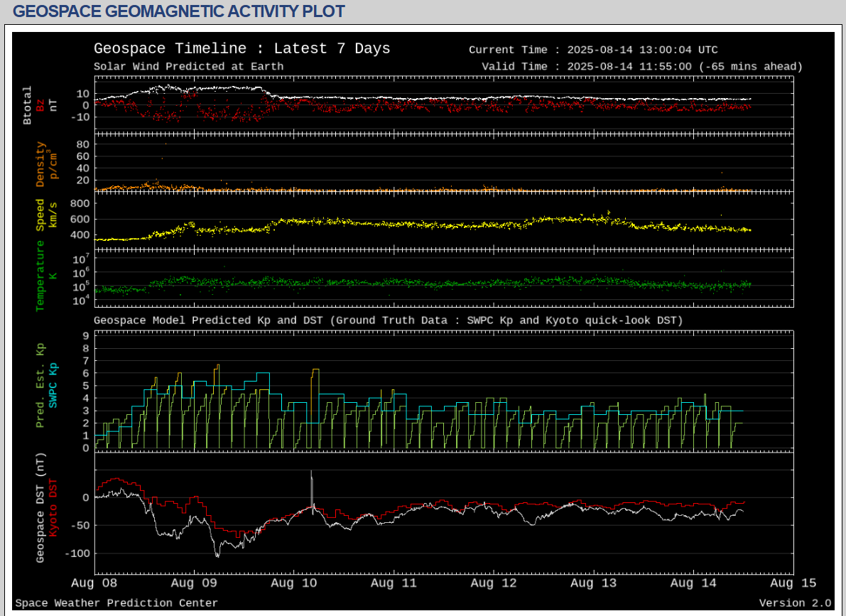This screenshot has width=846, height=616.
Task: Click the Geospace DST (nT) axis label
Action: point(40,508)
